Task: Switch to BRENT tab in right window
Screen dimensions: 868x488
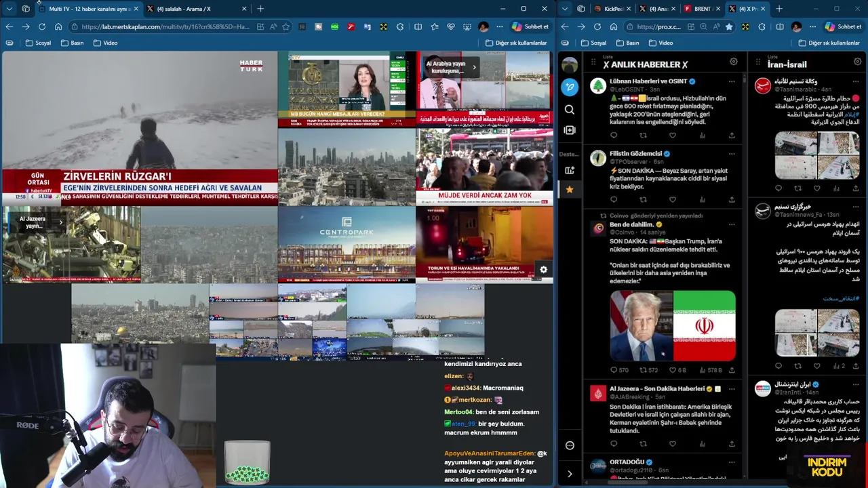Action: pos(701,9)
